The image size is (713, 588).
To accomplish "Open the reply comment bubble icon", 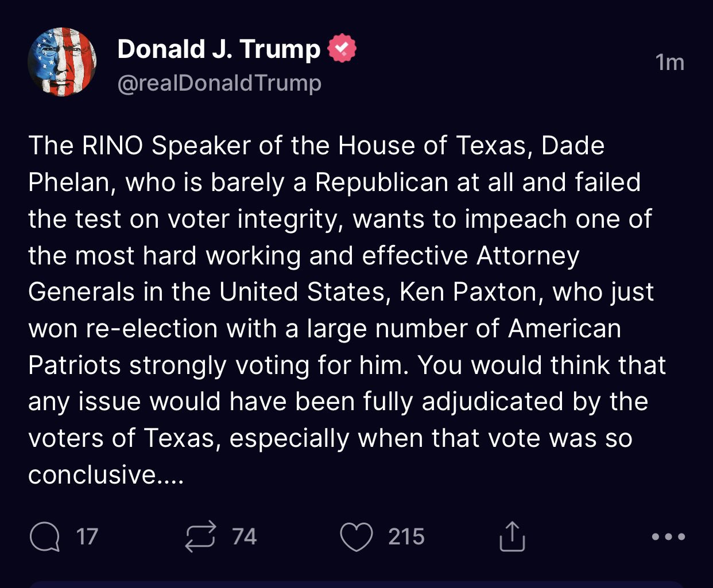I will point(44,537).
